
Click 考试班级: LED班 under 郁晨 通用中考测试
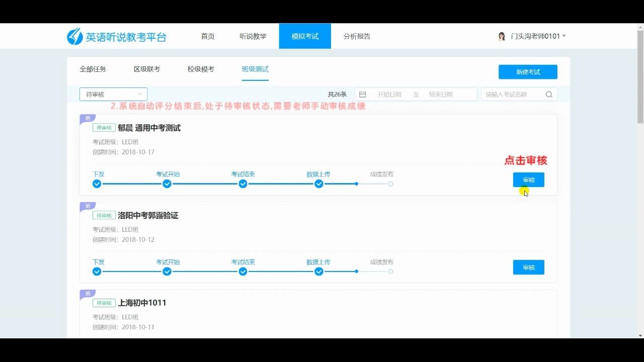[x=116, y=142]
